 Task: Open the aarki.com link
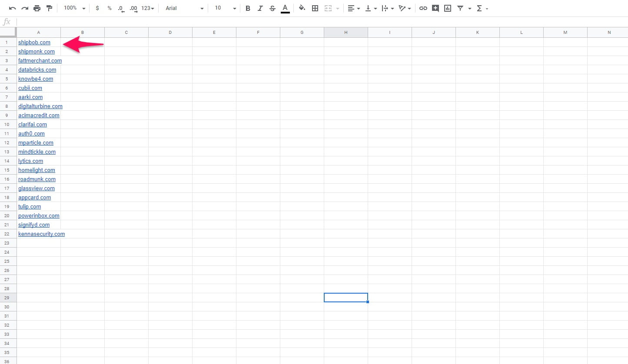[30, 97]
